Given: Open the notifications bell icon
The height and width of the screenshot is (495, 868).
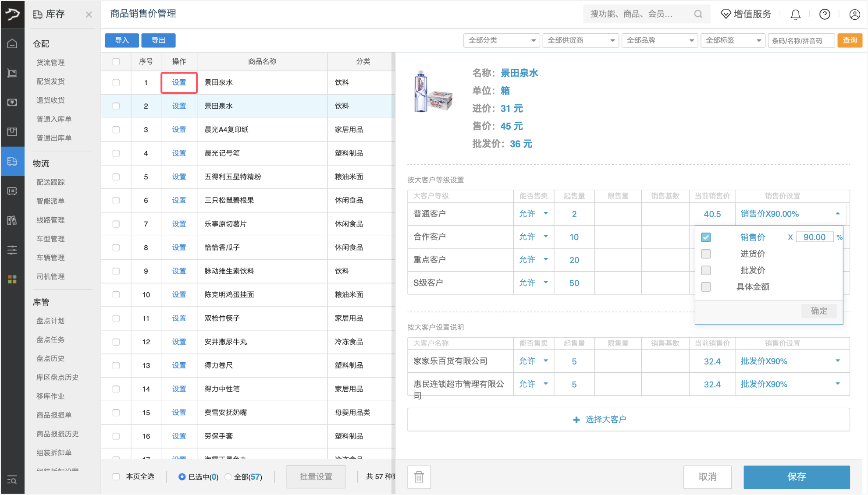Looking at the screenshot, I should pos(795,14).
